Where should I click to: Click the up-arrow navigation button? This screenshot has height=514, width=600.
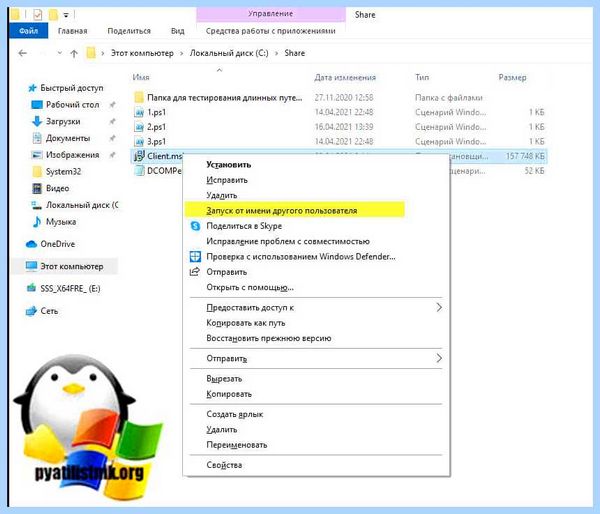(74, 53)
